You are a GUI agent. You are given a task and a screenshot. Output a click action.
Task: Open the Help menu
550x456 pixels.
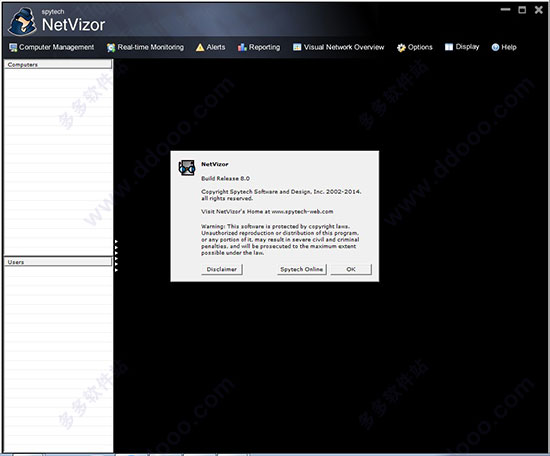[504, 47]
